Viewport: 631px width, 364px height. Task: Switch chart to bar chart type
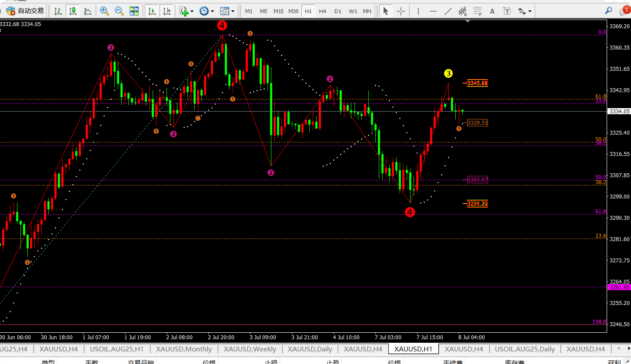point(58,11)
